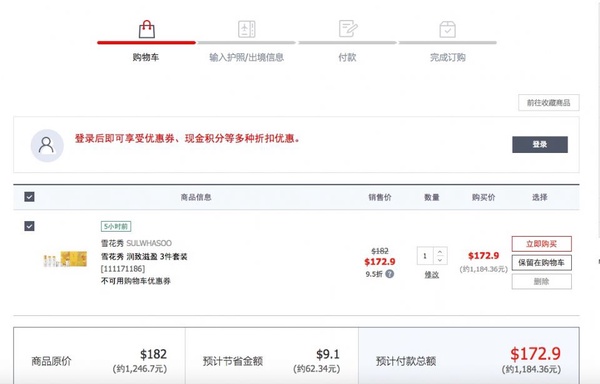This screenshot has height=384, width=600.
Task: Click the (约62.34元) converted savings
Action: pyautogui.click(x=317, y=369)
